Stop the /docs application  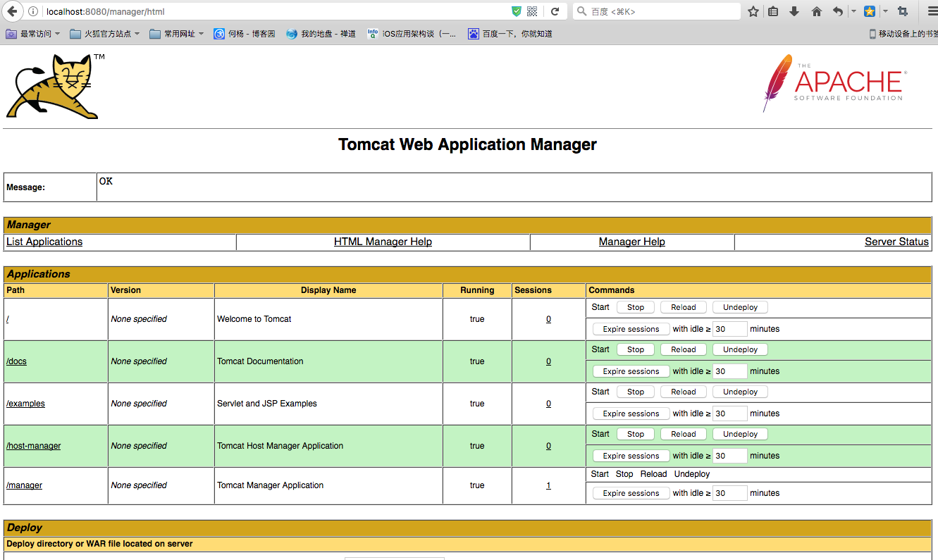pos(636,349)
